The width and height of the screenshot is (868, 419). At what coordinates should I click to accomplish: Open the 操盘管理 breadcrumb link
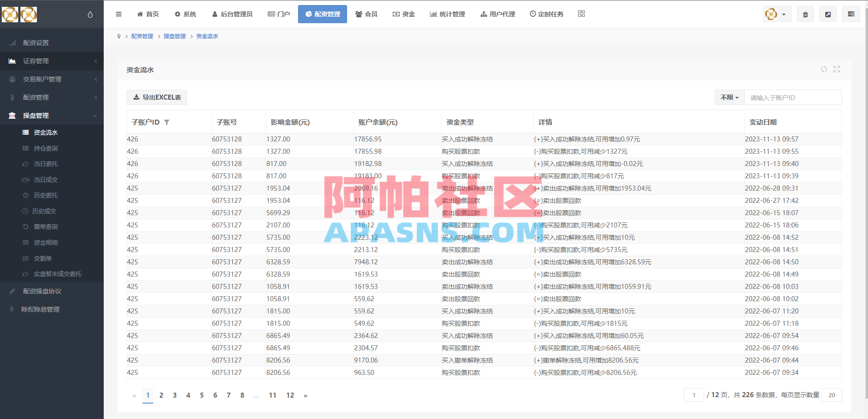[175, 36]
